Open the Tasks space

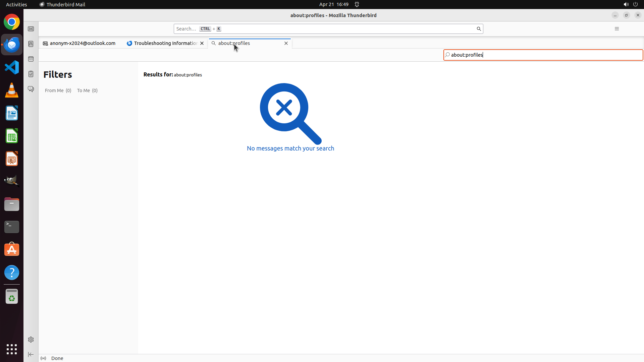coord(31,74)
